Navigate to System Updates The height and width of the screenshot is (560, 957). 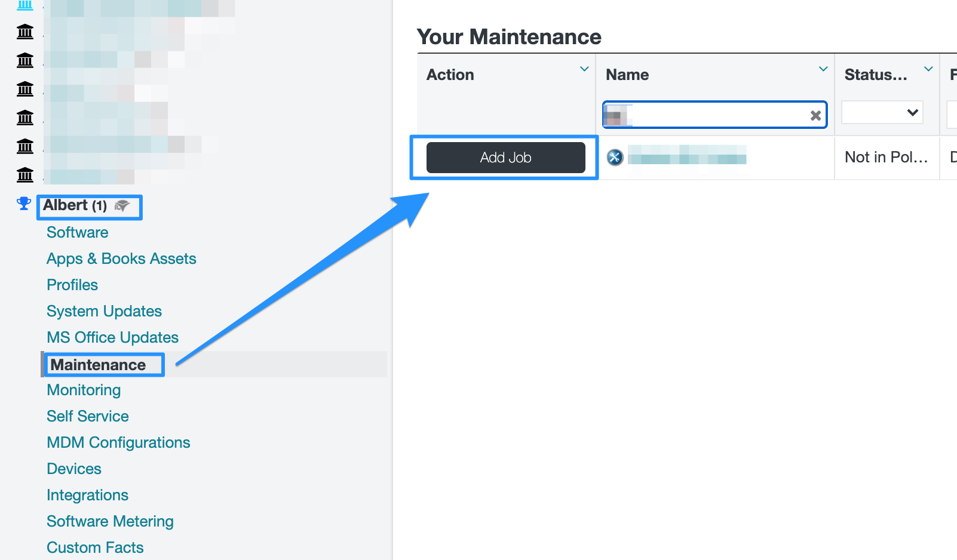pos(104,311)
